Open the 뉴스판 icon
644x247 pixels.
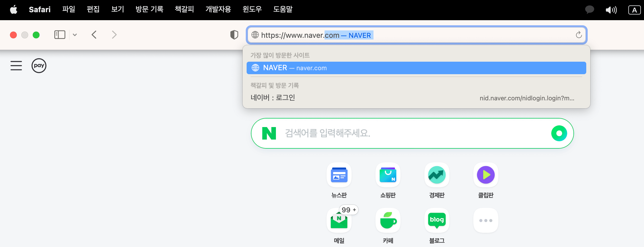pos(339,175)
